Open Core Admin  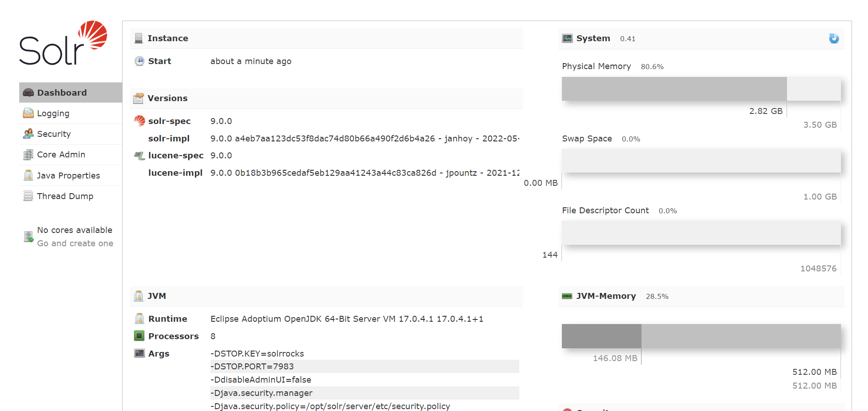point(70,155)
